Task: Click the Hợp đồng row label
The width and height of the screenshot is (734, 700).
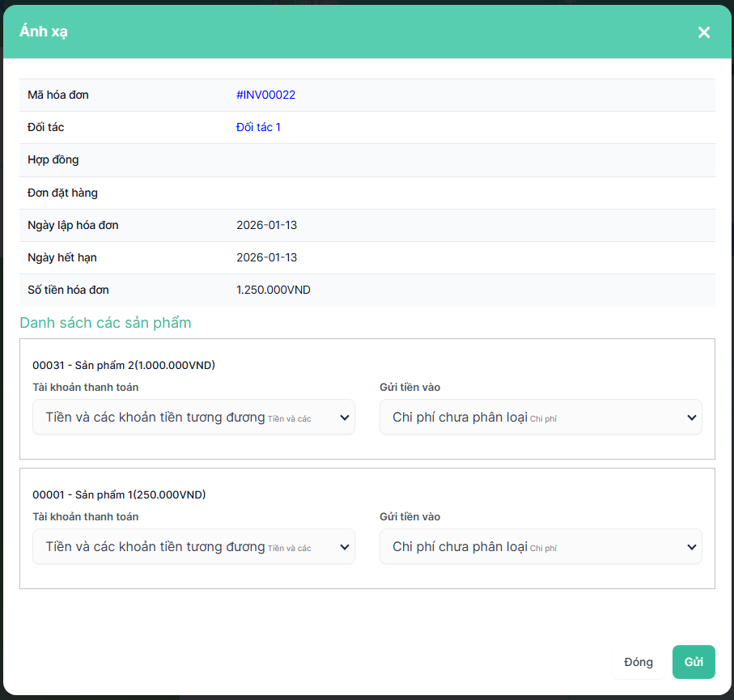Action: point(53,159)
